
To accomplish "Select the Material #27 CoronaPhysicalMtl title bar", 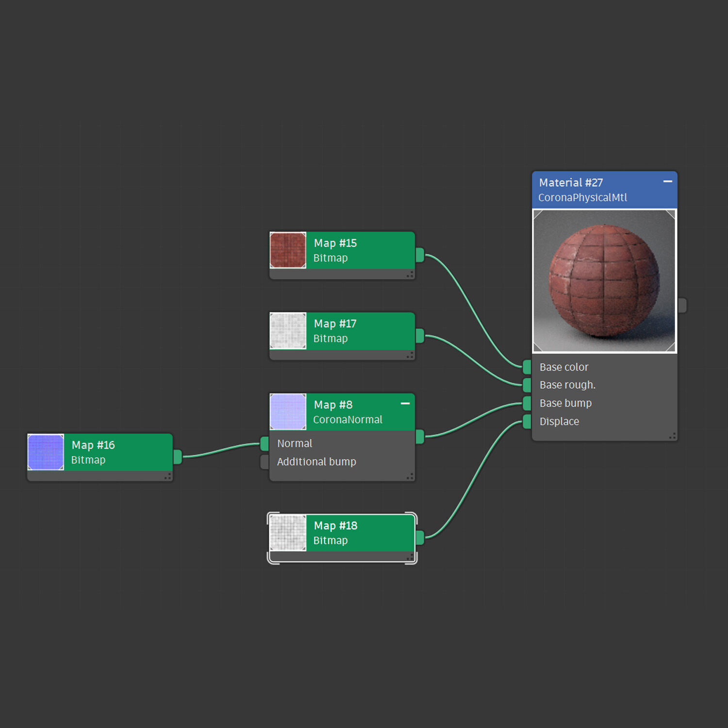I will click(x=604, y=190).
